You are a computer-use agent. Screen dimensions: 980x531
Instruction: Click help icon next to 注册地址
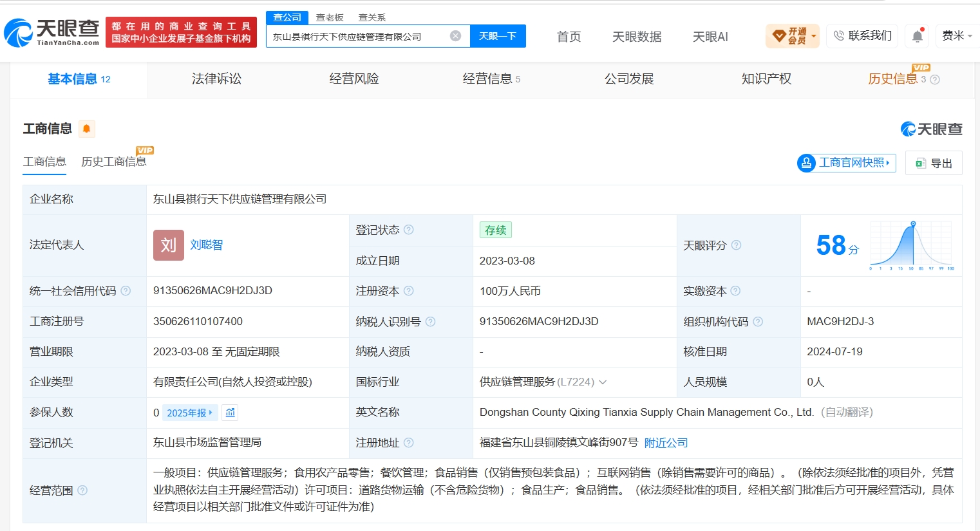(x=409, y=443)
